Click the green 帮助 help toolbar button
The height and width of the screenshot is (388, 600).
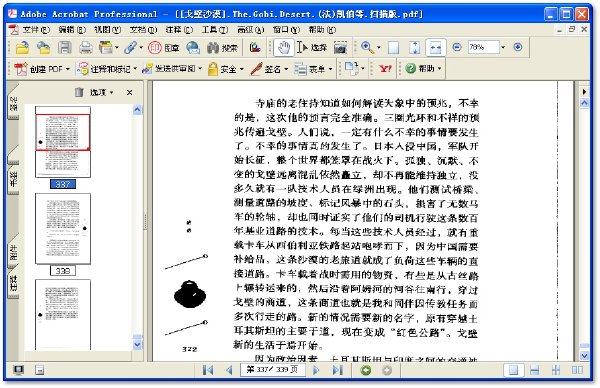pyautogui.click(x=424, y=68)
